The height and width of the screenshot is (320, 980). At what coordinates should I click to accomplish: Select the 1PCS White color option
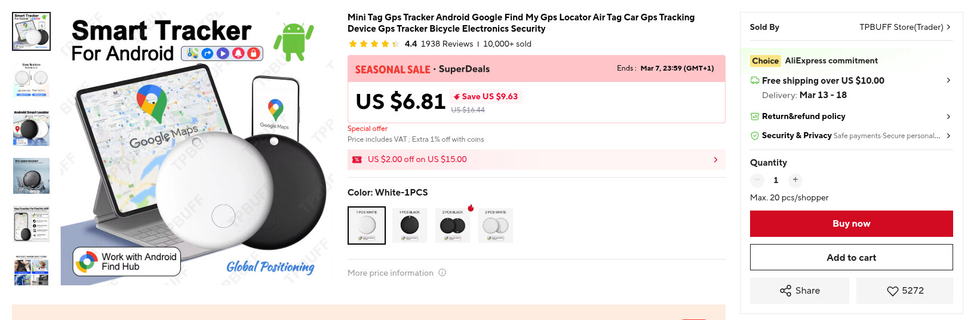coord(367,225)
